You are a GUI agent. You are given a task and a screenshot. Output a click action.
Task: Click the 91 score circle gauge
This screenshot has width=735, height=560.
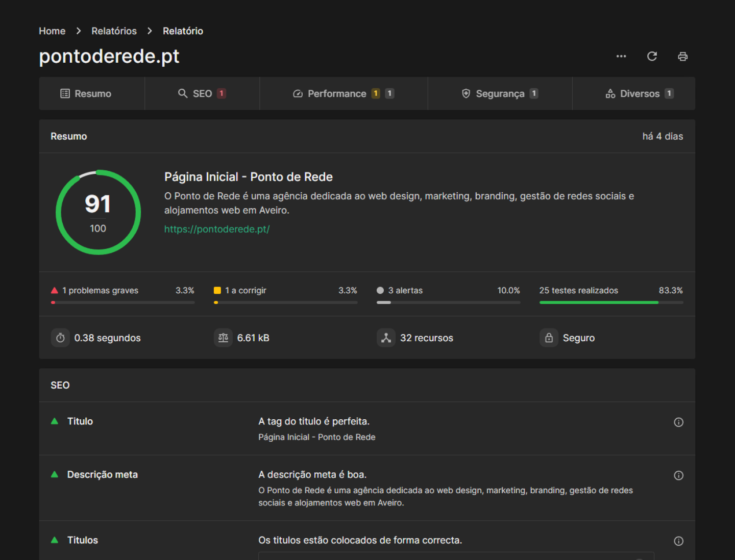point(98,212)
